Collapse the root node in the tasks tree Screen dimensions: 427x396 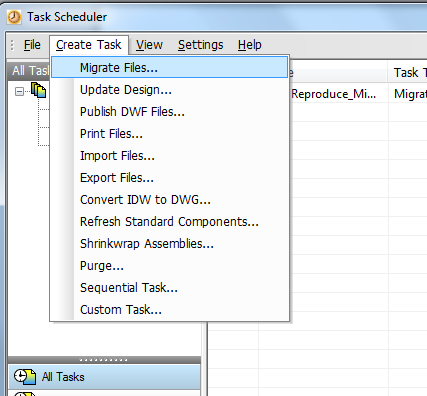point(20,91)
